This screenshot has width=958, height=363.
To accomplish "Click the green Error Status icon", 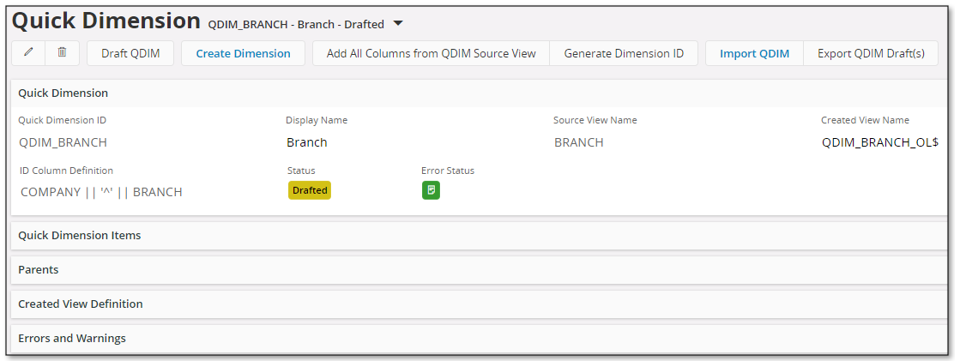I will pos(431,191).
